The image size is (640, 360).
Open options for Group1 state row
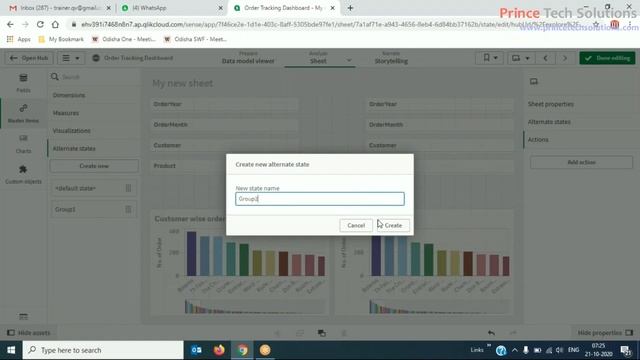[128, 209]
